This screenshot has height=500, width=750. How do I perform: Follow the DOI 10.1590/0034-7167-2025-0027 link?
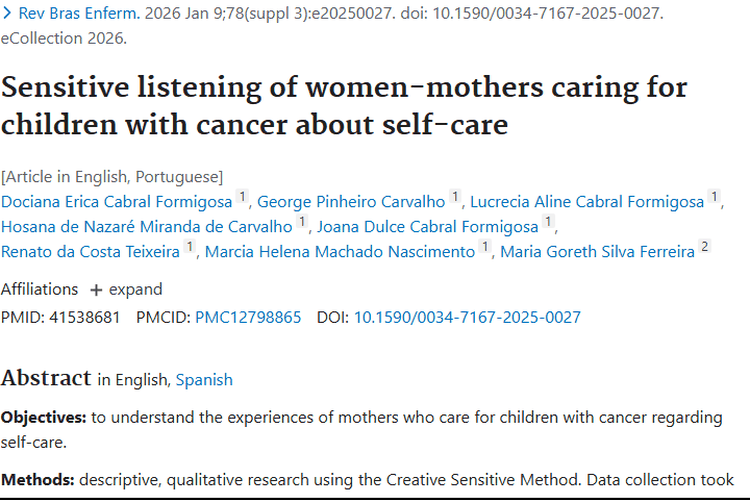tap(467, 317)
